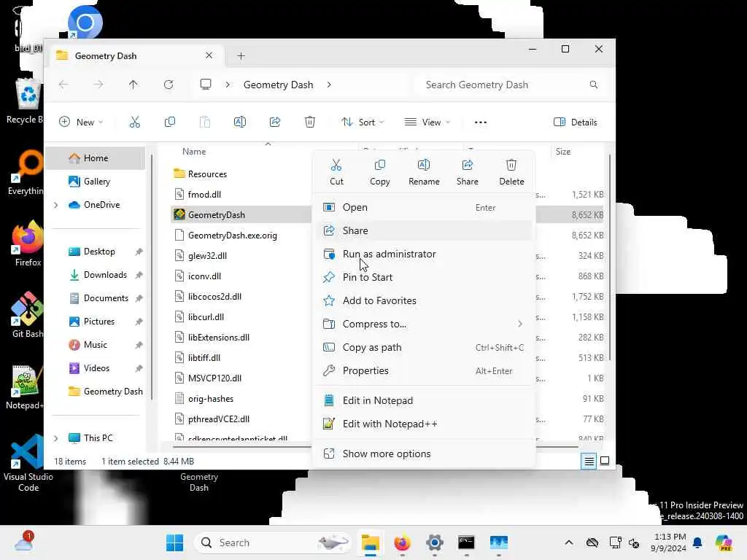Select Show more options
This screenshot has width=747, height=560.
pyautogui.click(x=424, y=454)
